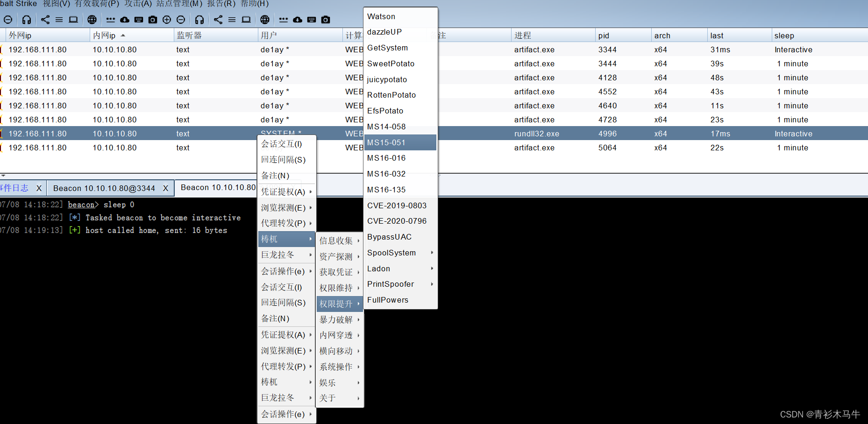Image resolution: width=868 pixels, height=424 pixels.
Task: Click the leftmost disconnect minus icon
Action: [x=8, y=20]
